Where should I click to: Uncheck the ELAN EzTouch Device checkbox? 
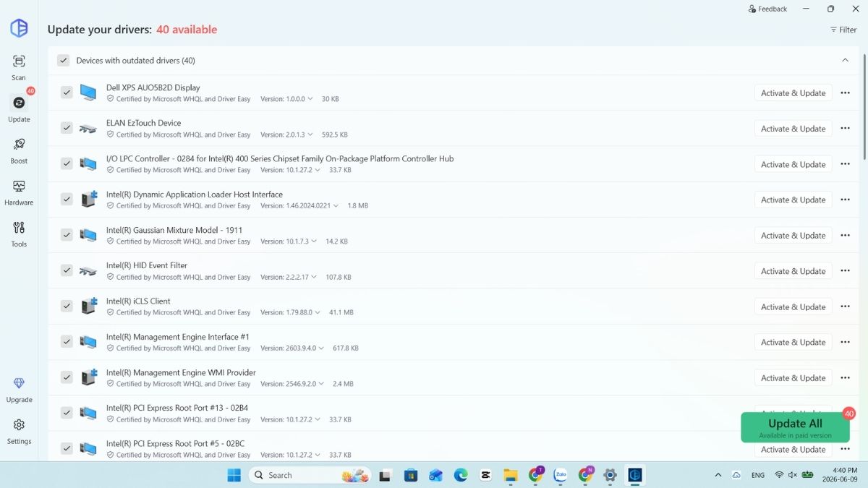tap(67, 128)
